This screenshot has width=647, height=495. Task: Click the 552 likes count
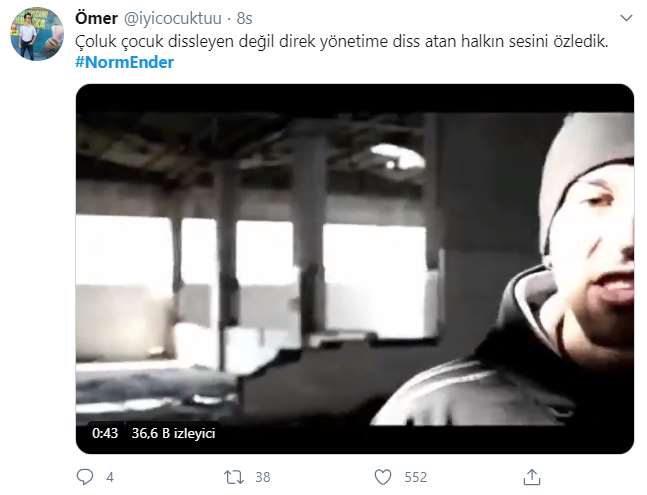(416, 477)
